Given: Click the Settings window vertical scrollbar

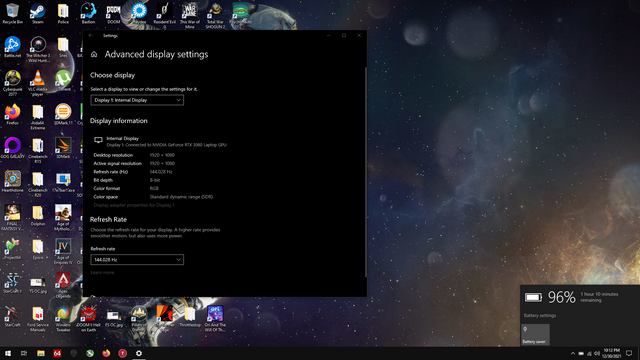Looking at the screenshot, I should (365, 171).
